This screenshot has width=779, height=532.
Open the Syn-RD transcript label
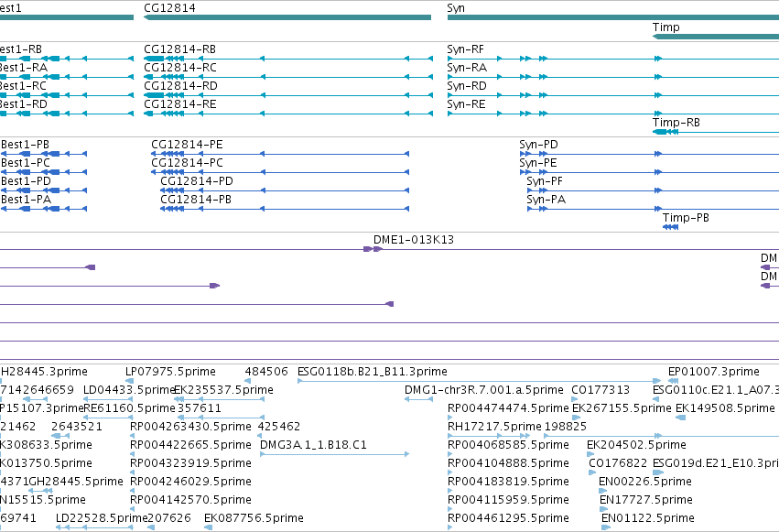pos(467,86)
